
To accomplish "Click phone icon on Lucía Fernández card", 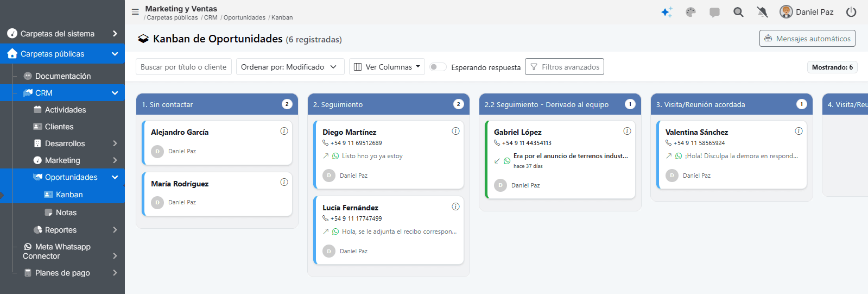I will [326, 218].
